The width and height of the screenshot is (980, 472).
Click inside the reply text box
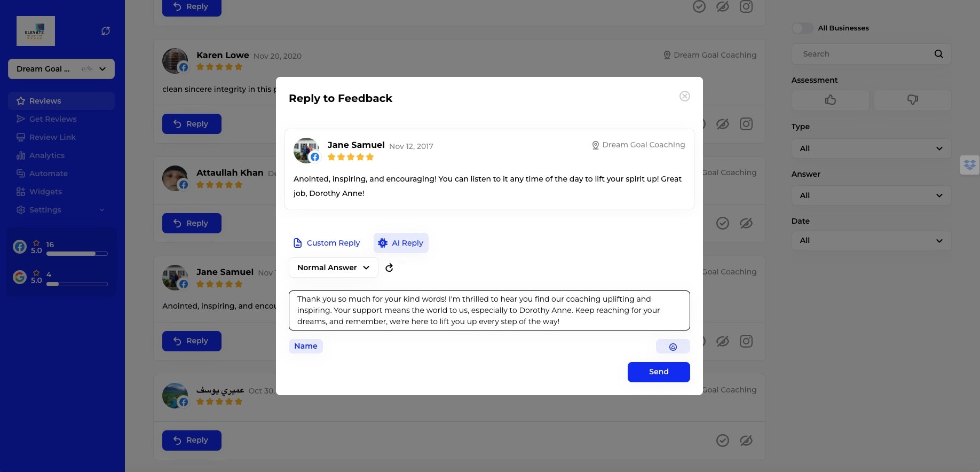489,310
